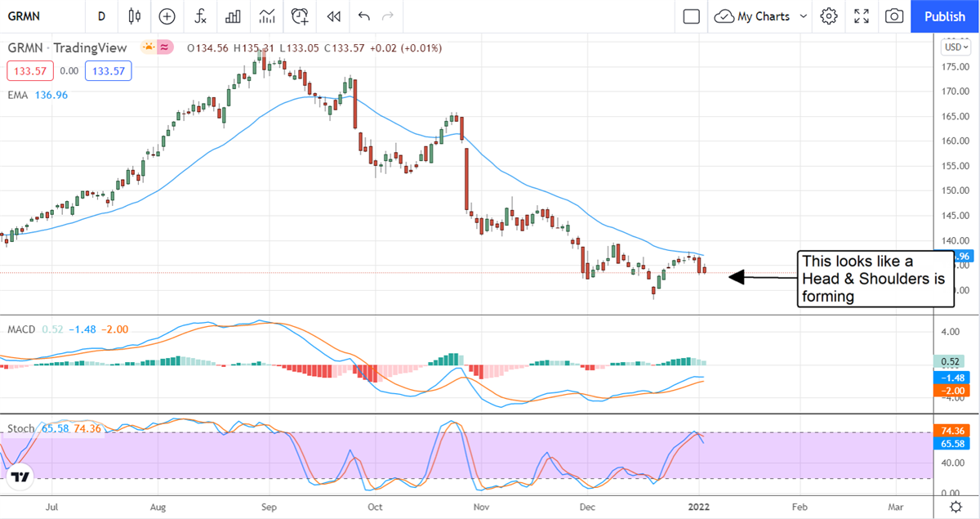Redo the last chart action

tap(388, 16)
